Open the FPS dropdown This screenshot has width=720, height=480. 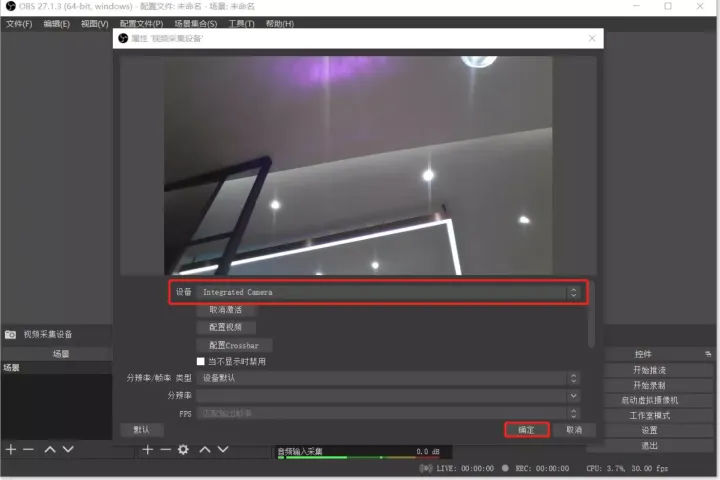tap(388, 413)
